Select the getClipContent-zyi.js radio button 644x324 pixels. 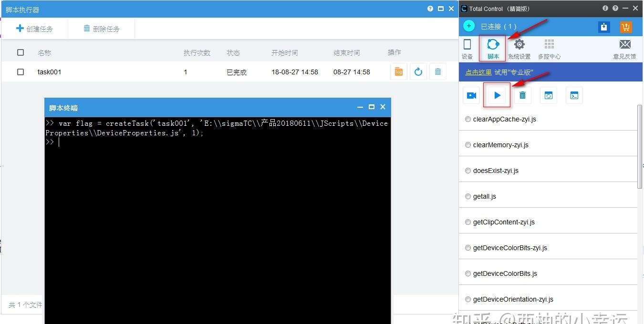point(468,222)
